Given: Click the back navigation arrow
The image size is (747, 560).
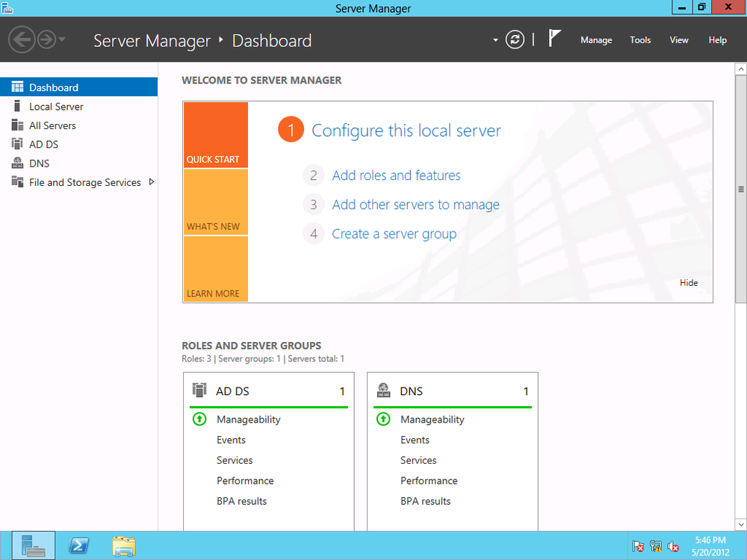Looking at the screenshot, I should [x=22, y=40].
